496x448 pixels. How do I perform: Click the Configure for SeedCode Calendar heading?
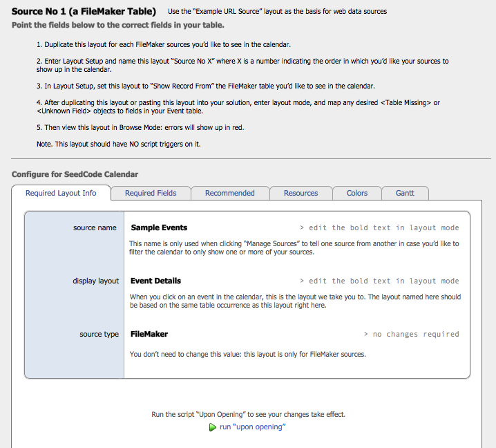(75, 174)
